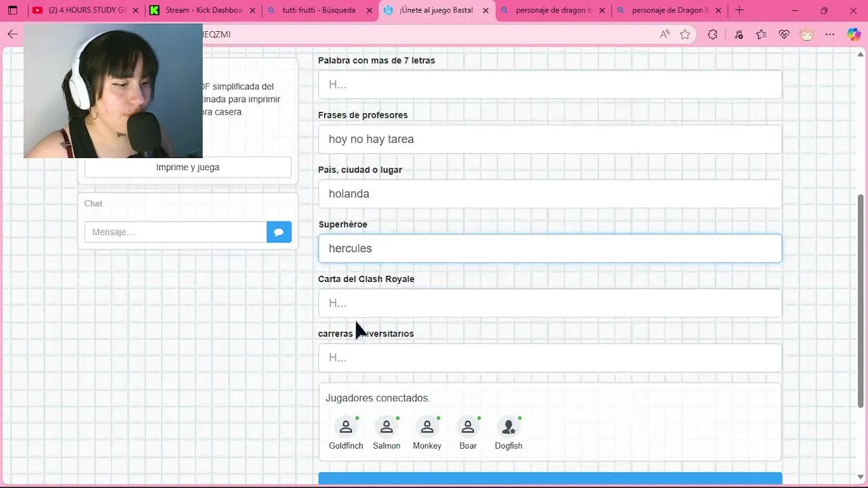
Task: Close the tutti frutti search tab
Action: coord(368,10)
